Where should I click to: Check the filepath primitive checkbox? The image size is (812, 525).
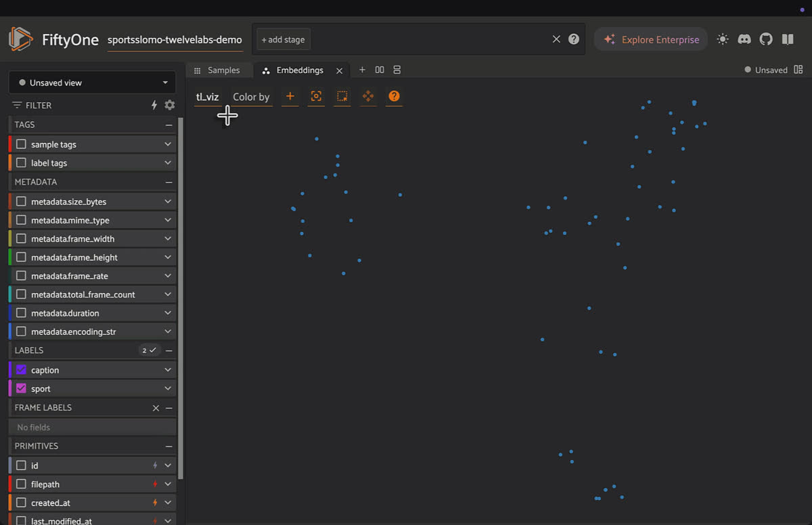click(x=21, y=484)
